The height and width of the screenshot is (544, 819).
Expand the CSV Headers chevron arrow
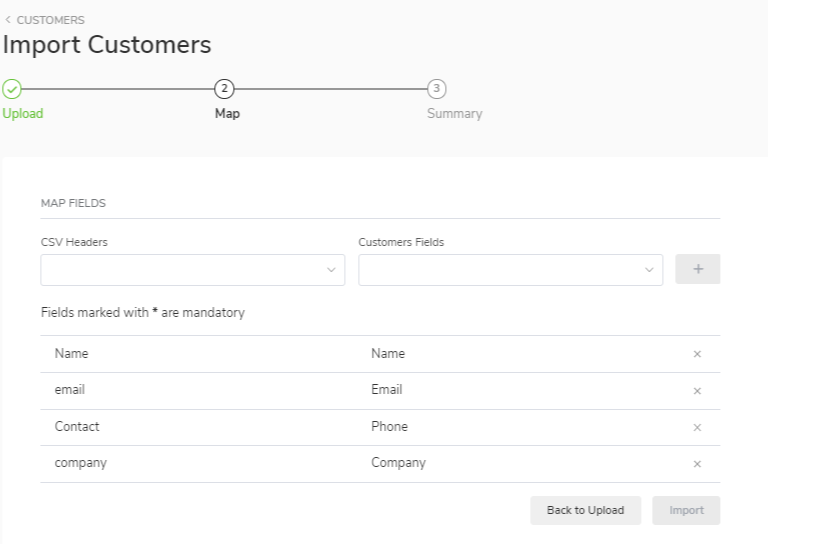click(x=331, y=270)
